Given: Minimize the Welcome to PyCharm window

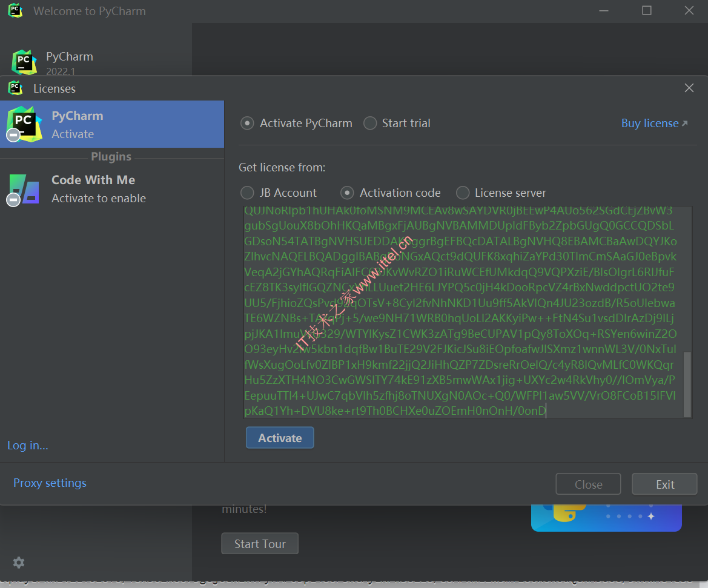Looking at the screenshot, I should [x=604, y=10].
